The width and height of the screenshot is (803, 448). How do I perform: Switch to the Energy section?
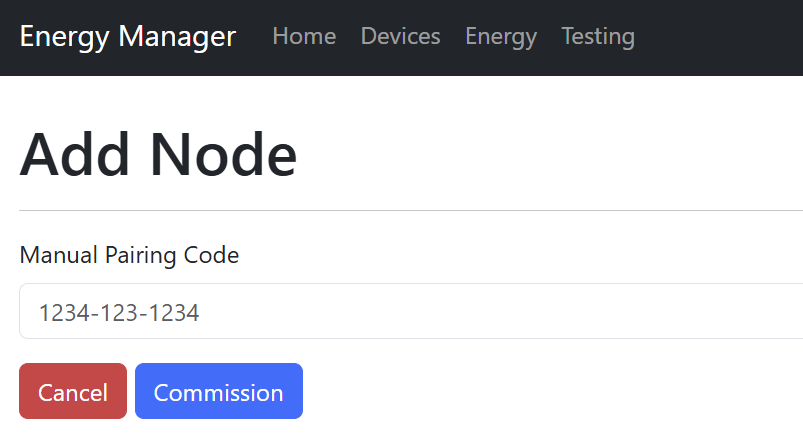pos(501,37)
